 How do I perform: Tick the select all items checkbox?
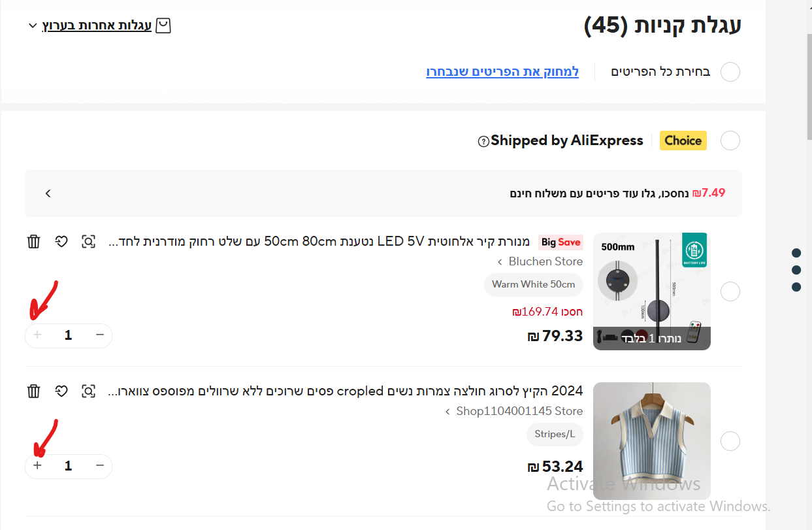coord(730,72)
